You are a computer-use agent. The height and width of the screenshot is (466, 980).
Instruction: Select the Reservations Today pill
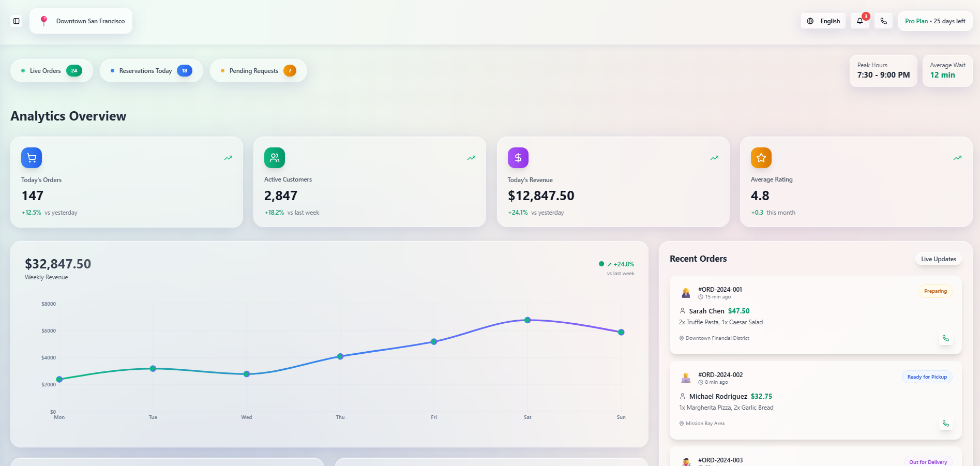coord(151,71)
